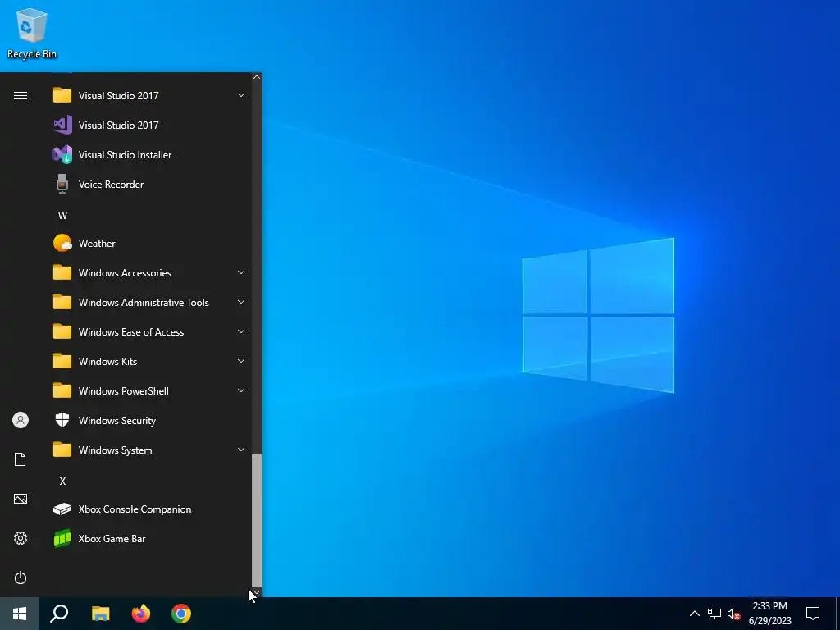Launch the Xbox Console Companion icon
This screenshot has height=630, width=840.
click(x=62, y=509)
